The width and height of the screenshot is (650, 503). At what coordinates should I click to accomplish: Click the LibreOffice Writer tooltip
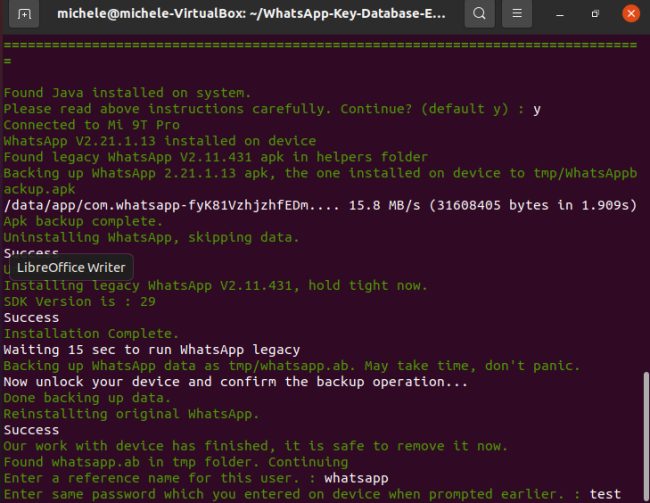[71, 267]
